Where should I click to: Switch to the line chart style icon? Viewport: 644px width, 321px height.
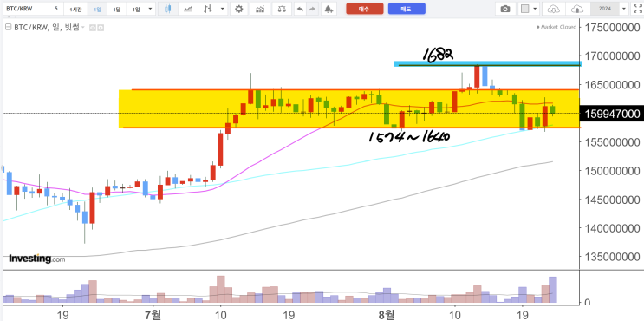188,9
